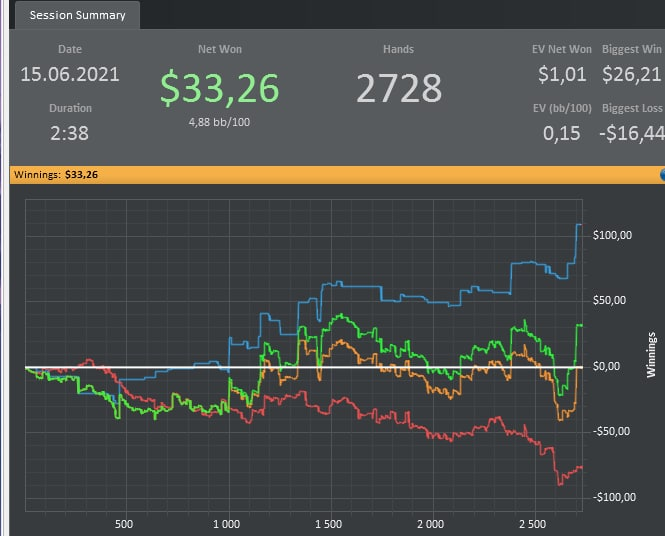Click the $0,00 y-axis label
Viewport: 665px width, 536px height.
tap(606, 366)
